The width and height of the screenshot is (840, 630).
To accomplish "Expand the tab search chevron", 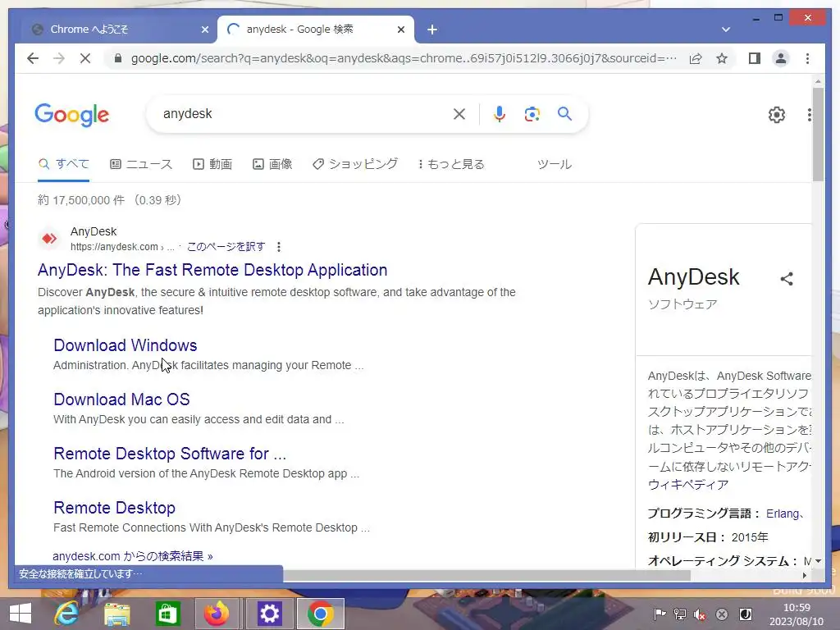I will click(726, 30).
